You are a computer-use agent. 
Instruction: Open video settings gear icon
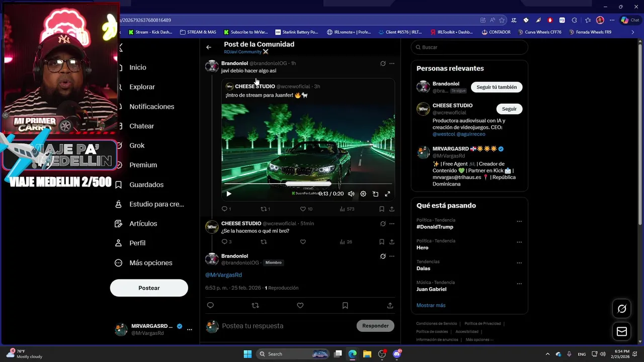click(x=363, y=194)
